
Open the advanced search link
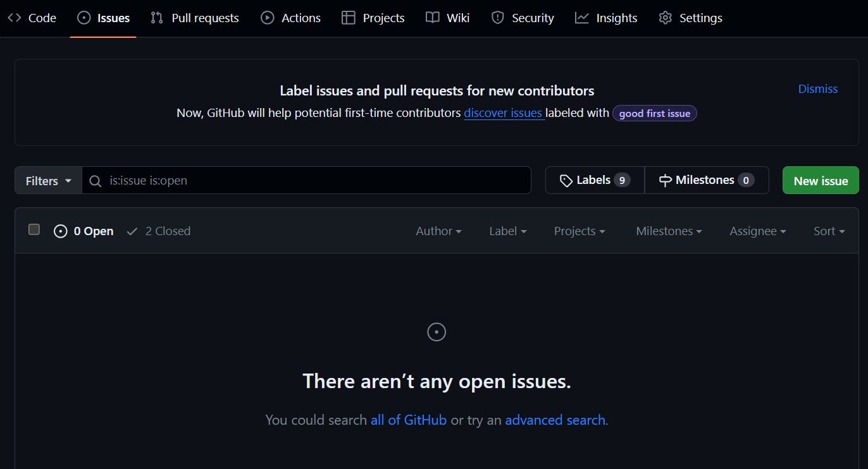555,420
